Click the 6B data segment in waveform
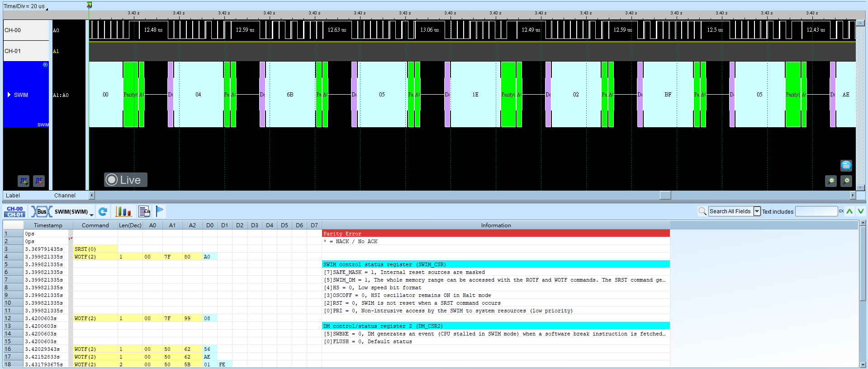 click(x=290, y=95)
